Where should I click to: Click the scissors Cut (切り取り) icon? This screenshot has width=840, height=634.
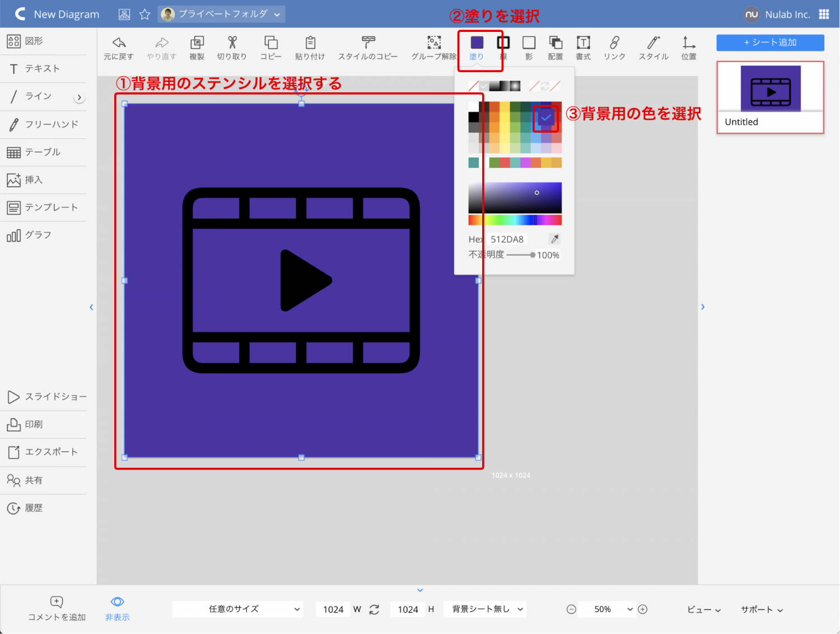click(232, 43)
